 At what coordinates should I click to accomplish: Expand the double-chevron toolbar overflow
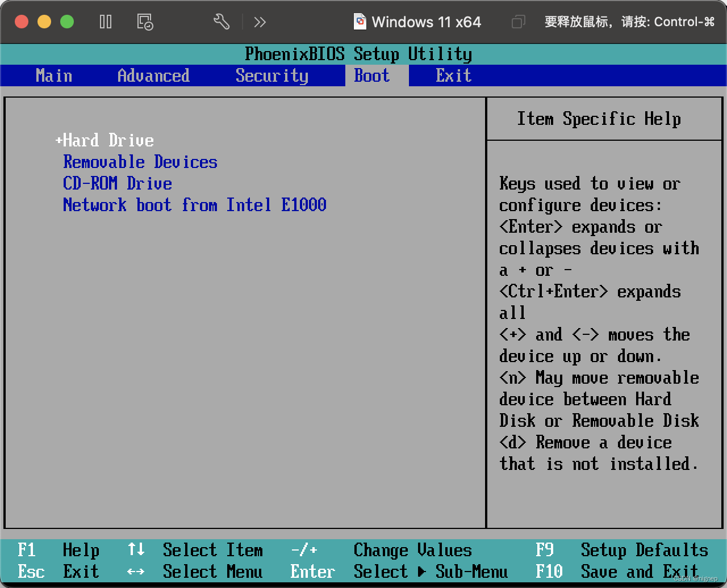[260, 22]
